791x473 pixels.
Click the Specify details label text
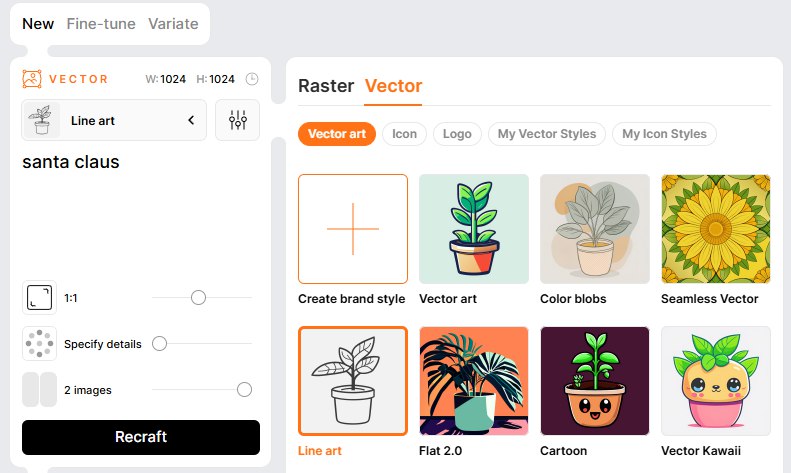tap(102, 344)
